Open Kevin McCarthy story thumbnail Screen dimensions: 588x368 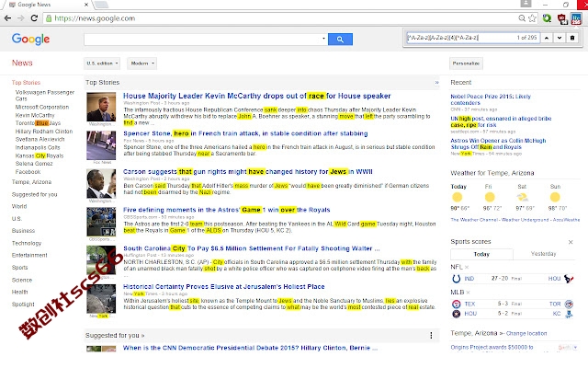(x=101, y=107)
